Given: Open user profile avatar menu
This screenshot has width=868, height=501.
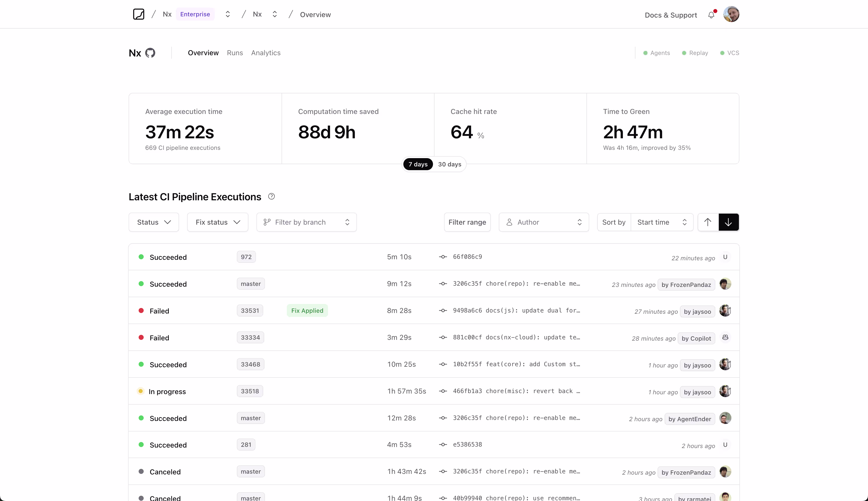Looking at the screenshot, I should tap(731, 14).
